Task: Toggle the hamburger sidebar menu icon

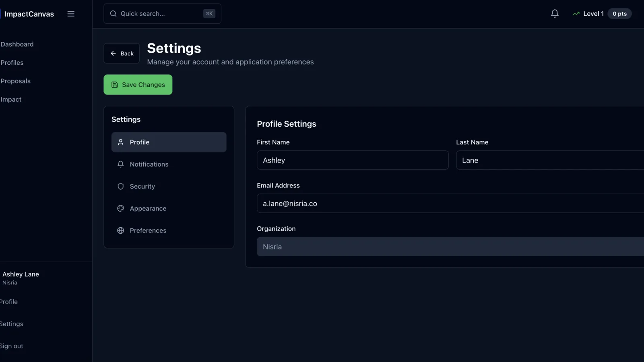Action: click(x=71, y=14)
